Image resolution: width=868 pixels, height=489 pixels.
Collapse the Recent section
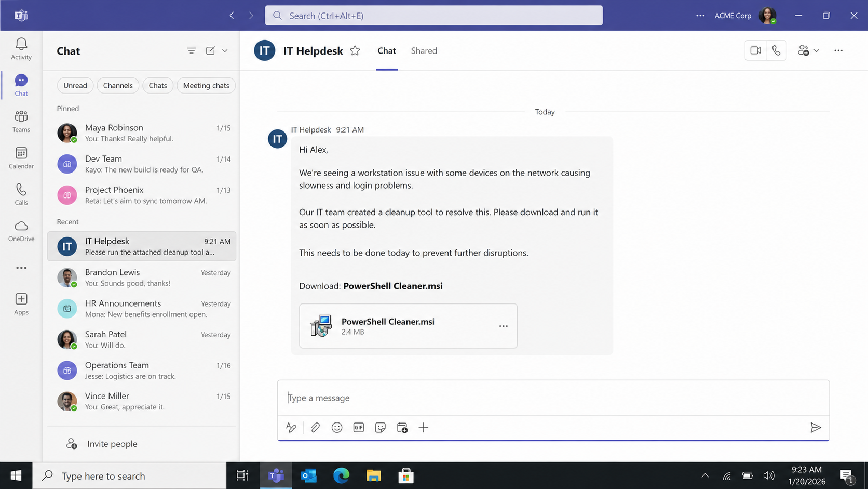68,221
